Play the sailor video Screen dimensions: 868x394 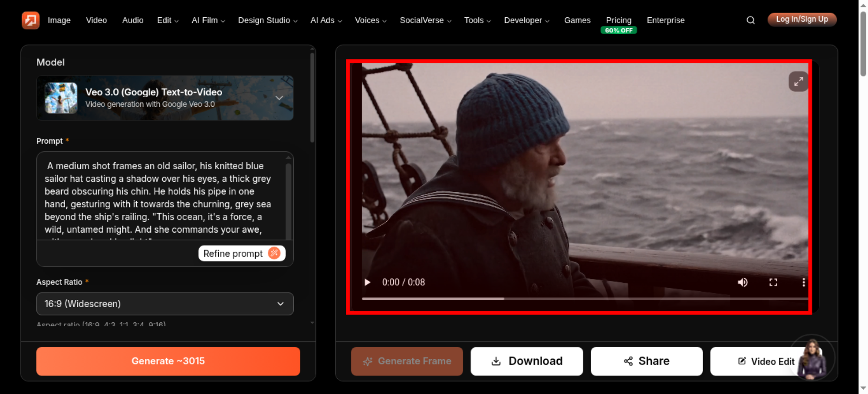click(368, 282)
